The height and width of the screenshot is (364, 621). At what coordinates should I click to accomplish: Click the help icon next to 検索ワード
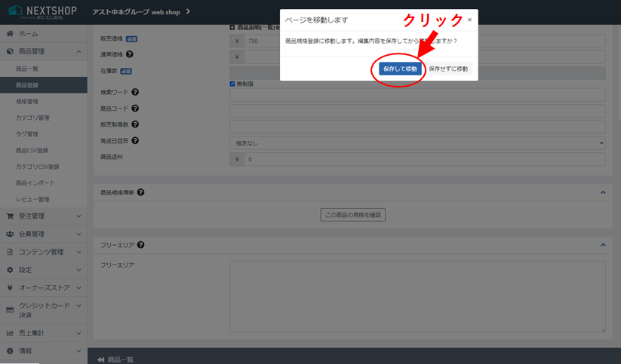[135, 92]
